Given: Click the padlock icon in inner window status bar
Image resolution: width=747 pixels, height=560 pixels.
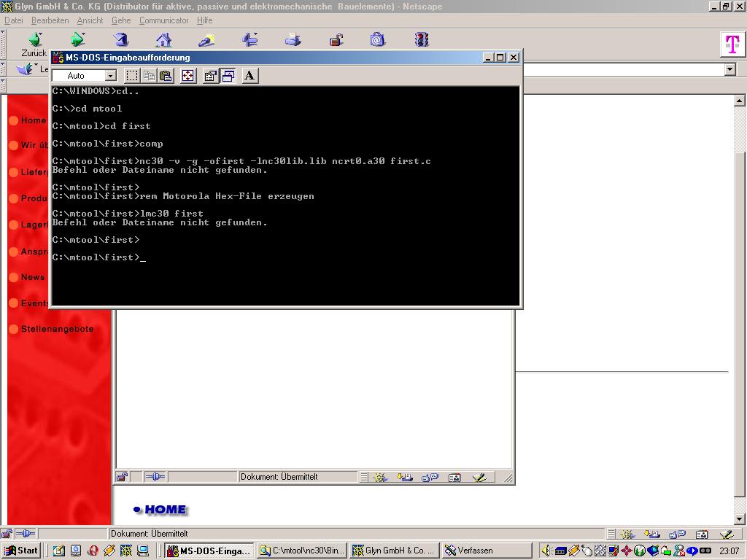Looking at the screenshot, I should tap(123, 477).
